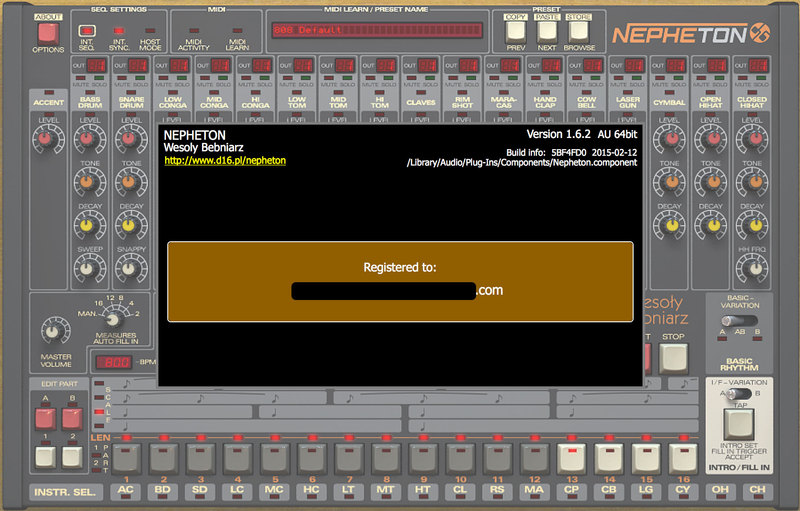This screenshot has width=800, height=511.
Task: Click the Open Hihat DECAY knob
Action: tap(710, 224)
